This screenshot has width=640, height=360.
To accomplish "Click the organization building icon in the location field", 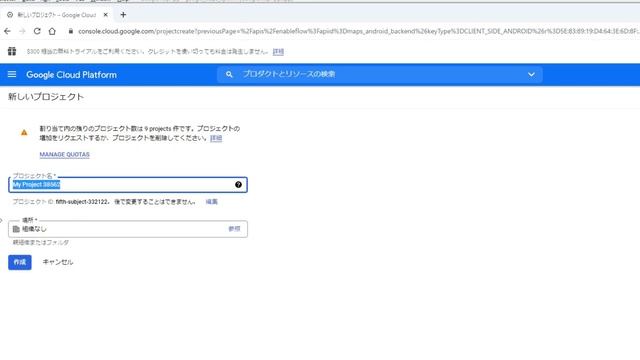I will point(16,229).
